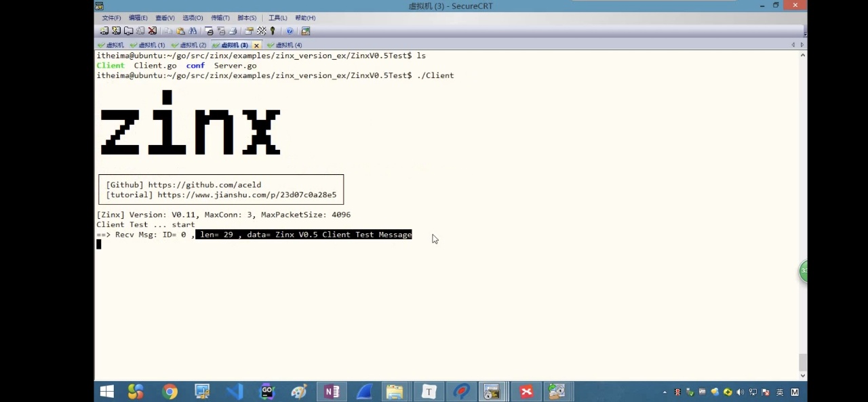Image resolution: width=868 pixels, height=402 pixels.
Task: Click the tab bar scroll-right arrow
Action: [802, 45]
